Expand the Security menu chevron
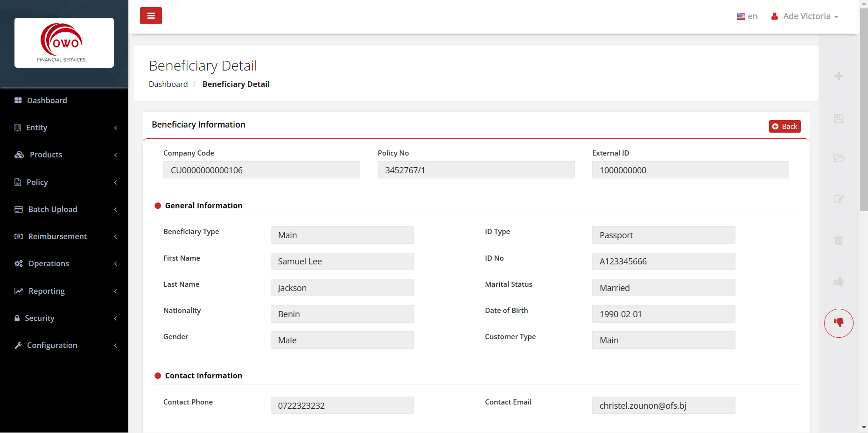Screen dimensions: 868x433 click(115, 318)
